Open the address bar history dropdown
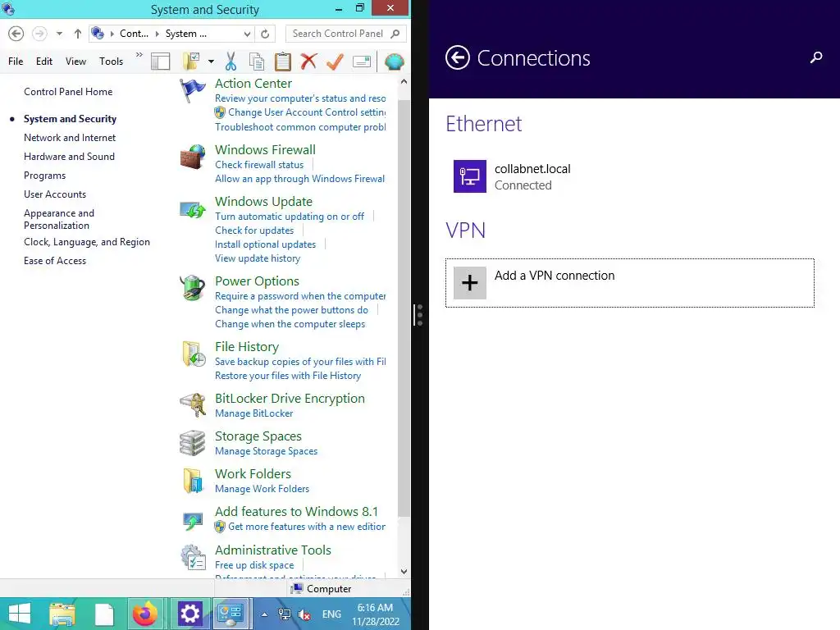Image resolution: width=840 pixels, height=630 pixels. click(x=247, y=34)
